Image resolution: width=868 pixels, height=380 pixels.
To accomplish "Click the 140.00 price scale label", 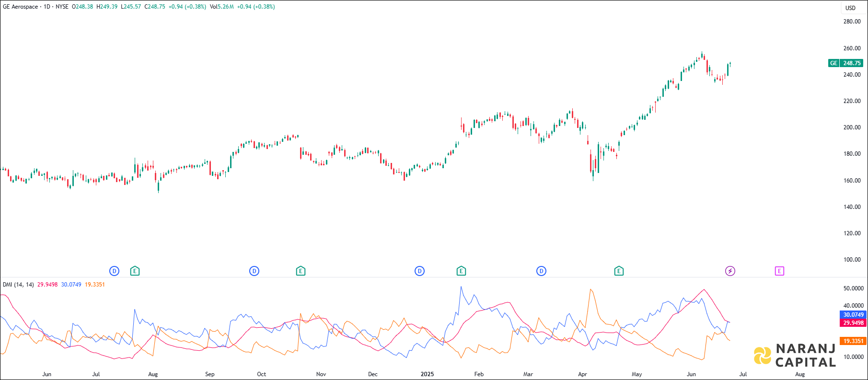I will tap(852, 207).
